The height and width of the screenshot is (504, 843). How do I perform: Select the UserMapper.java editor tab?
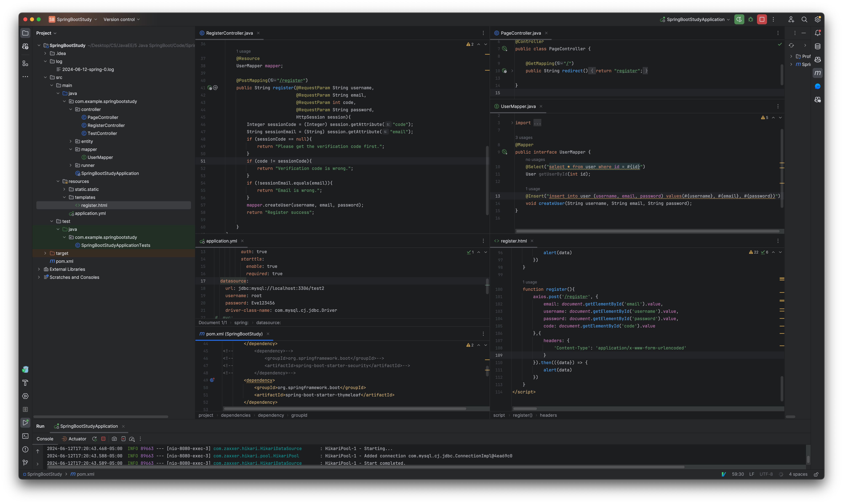point(518,106)
